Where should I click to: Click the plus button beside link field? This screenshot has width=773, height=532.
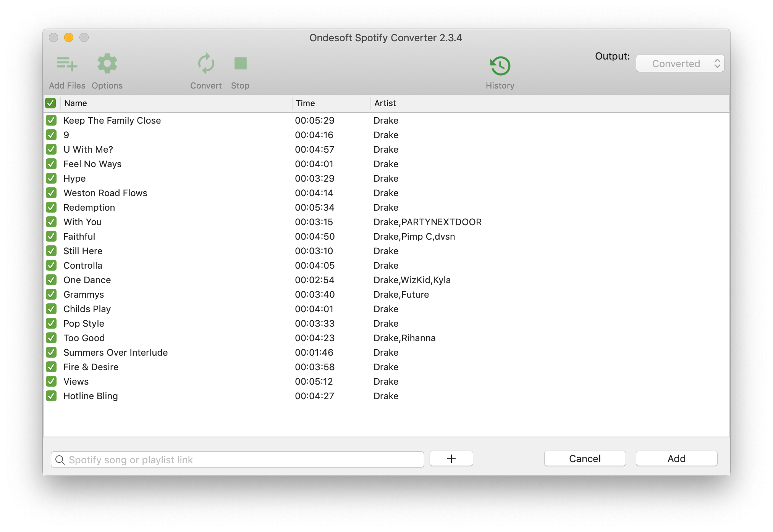[x=451, y=458]
